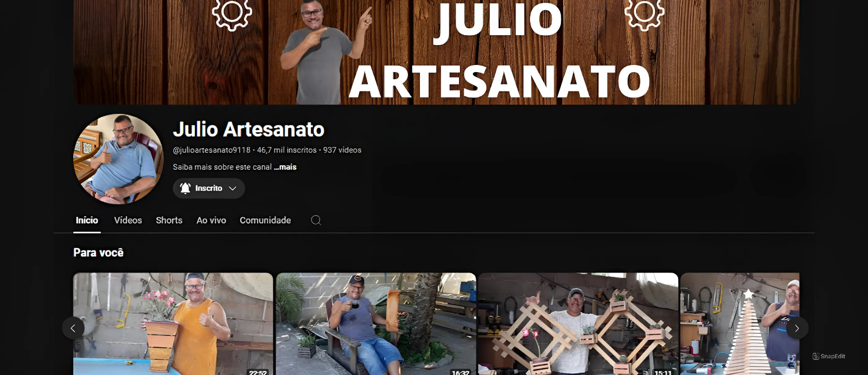Click the round channel profile avatar
This screenshot has height=375, width=868.
[118, 159]
